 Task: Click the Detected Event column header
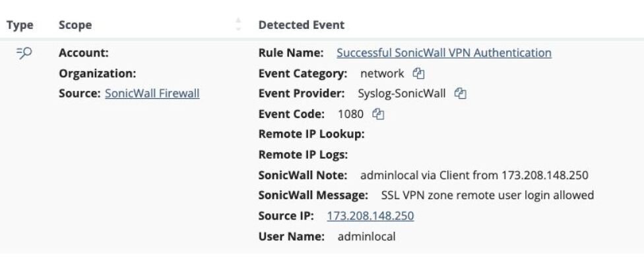(x=302, y=25)
